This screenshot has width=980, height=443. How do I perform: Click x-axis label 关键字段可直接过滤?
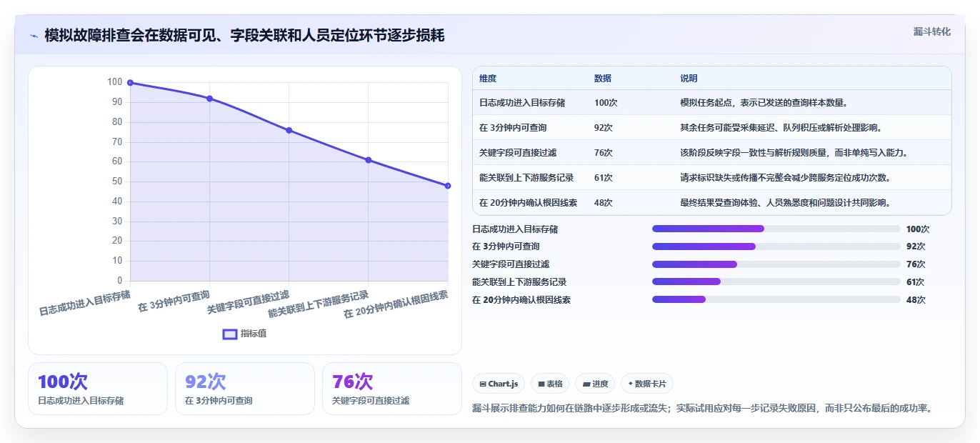248,302
